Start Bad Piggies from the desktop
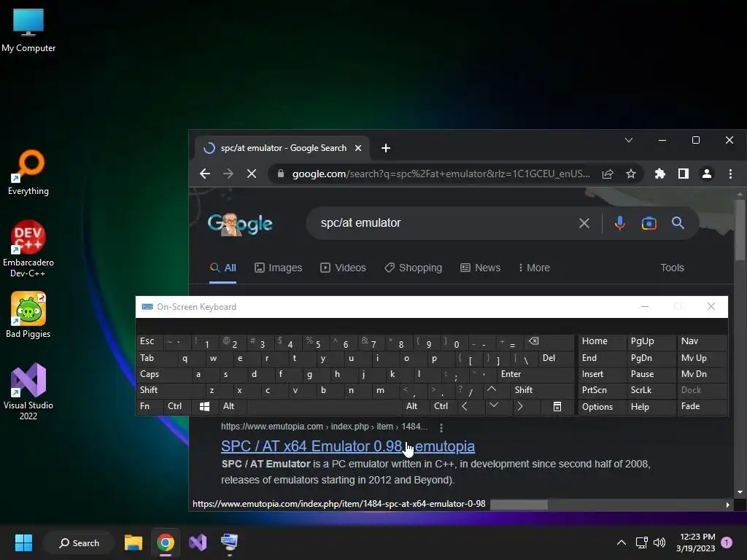 pyautogui.click(x=28, y=315)
